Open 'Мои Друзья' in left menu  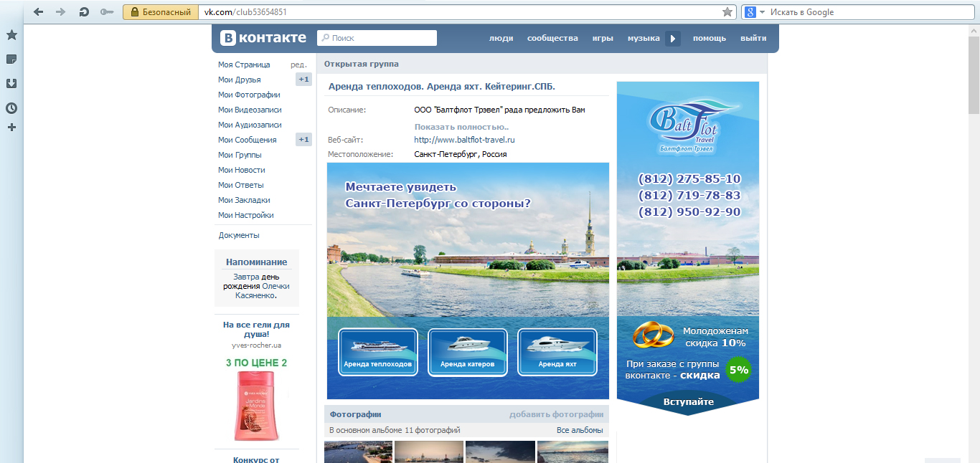pyautogui.click(x=240, y=80)
